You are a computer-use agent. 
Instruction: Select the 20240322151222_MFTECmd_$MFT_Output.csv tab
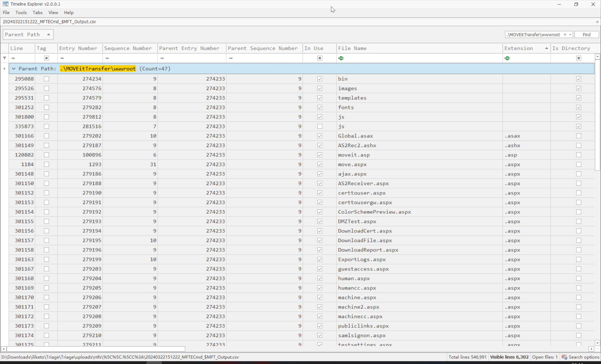49,22
